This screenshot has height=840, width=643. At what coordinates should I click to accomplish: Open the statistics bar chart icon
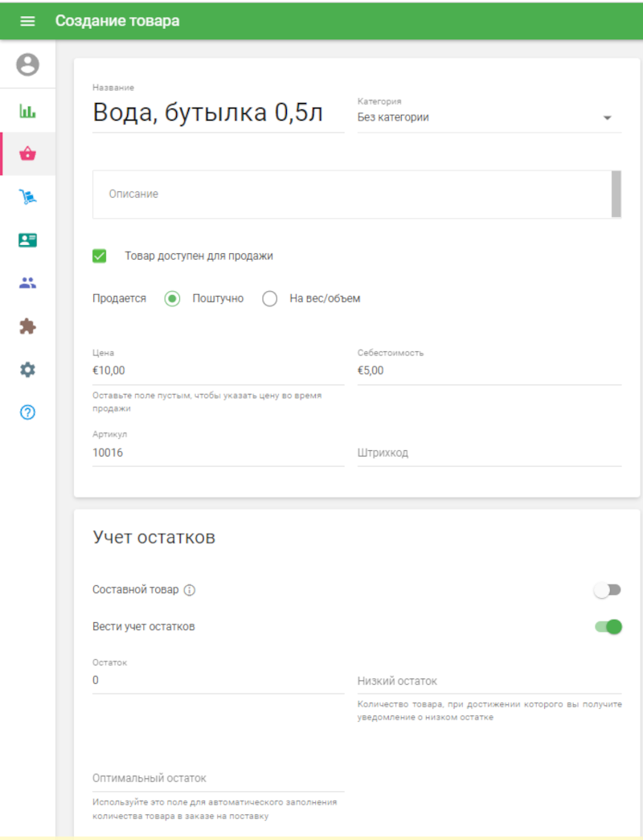[x=27, y=110]
